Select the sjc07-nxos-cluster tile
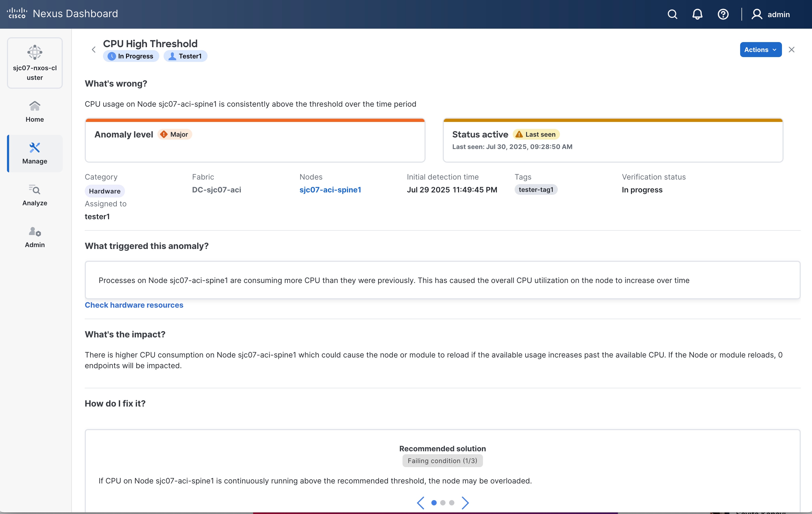The image size is (812, 514). point(35,63)
